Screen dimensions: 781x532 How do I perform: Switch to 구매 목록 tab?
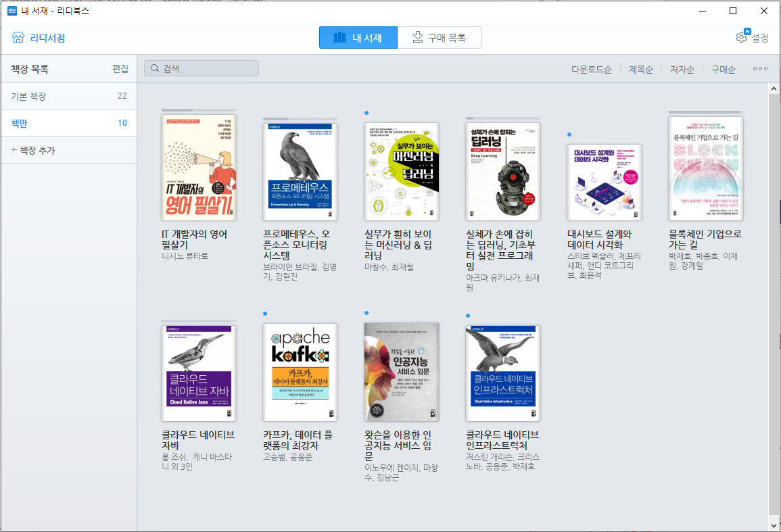coord(440,37)
